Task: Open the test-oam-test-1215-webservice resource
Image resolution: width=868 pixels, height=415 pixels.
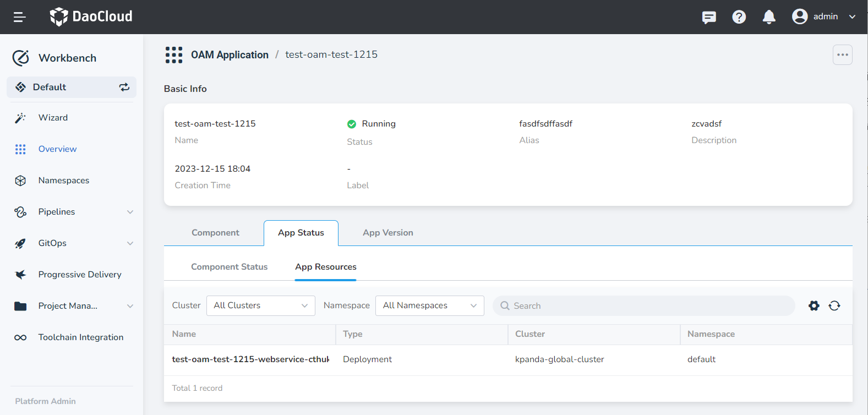Action: click(x=250, y=359)
